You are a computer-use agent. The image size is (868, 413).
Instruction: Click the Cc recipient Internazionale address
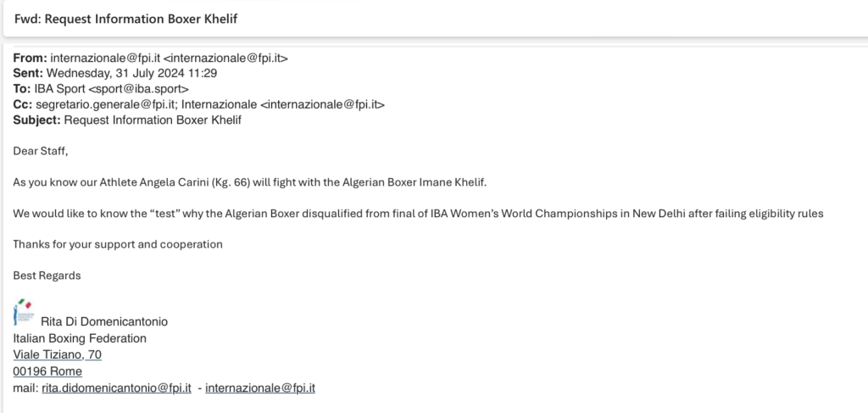pos(283,104)
